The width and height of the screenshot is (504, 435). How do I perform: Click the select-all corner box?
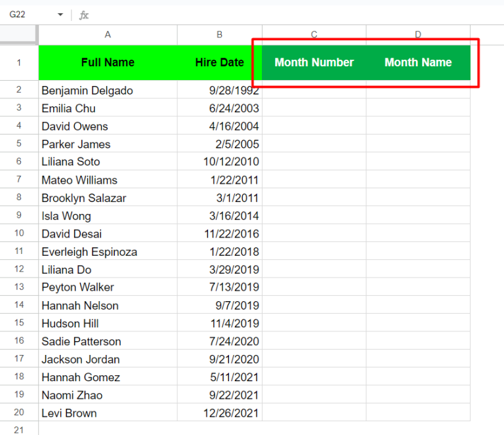point(19,35)
